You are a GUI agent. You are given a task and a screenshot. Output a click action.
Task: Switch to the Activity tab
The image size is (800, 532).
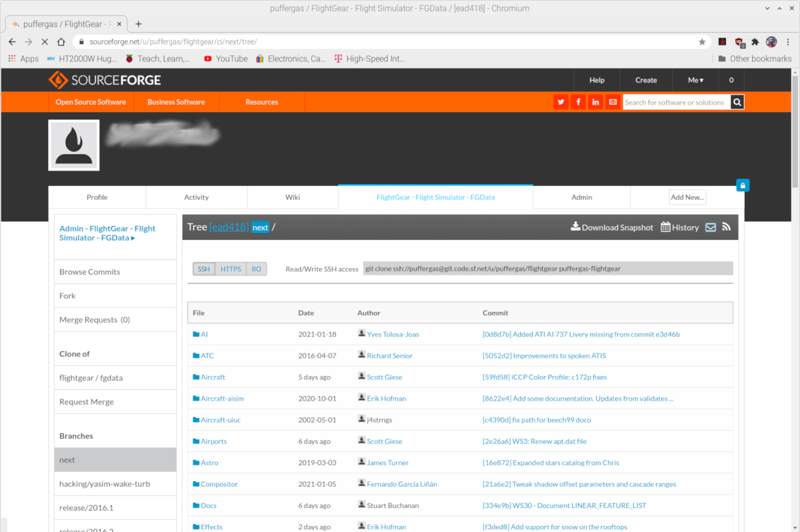click(197, 197)
